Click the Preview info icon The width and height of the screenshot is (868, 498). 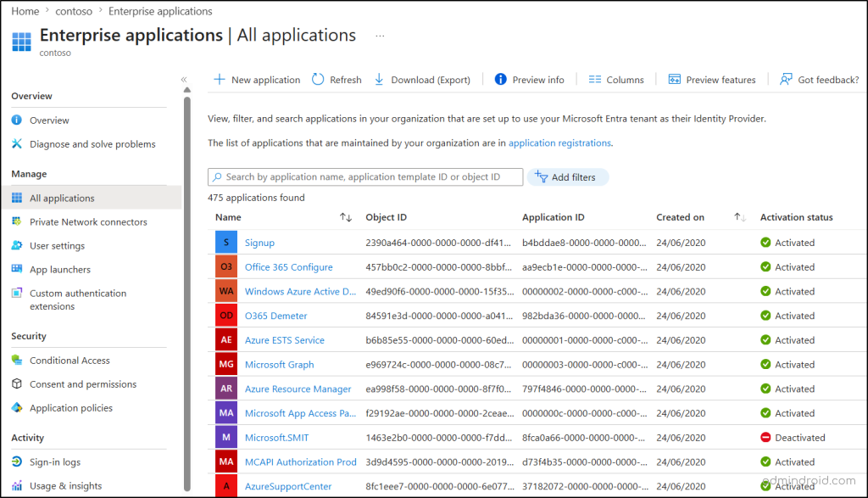pos(500,79)
